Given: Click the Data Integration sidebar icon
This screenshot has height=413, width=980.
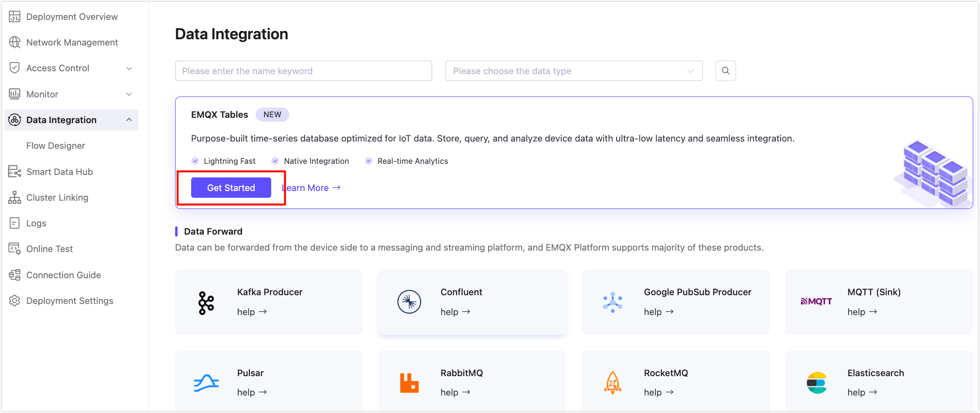Looking at the screenshot, I should tap(15, 120).
